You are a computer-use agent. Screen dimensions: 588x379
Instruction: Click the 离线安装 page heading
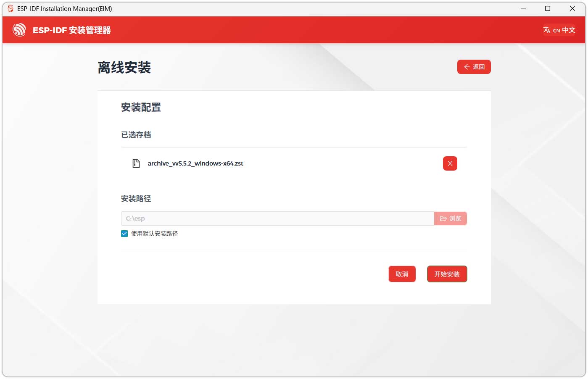(x=124, y=67)
